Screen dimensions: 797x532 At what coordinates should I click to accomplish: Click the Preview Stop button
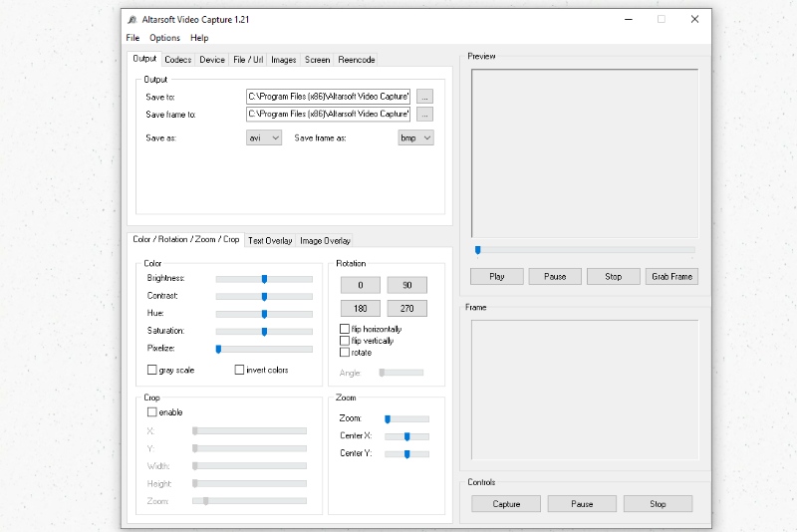tap(614, 276)
